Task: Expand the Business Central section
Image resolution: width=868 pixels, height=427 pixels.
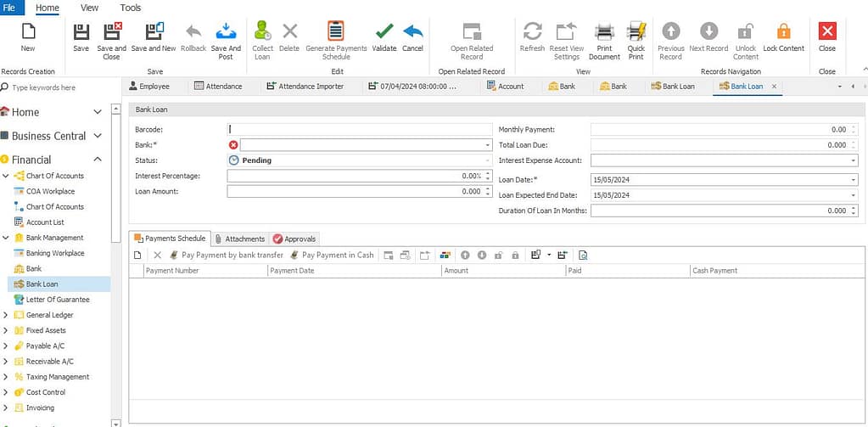Action: tap(98, 136)
